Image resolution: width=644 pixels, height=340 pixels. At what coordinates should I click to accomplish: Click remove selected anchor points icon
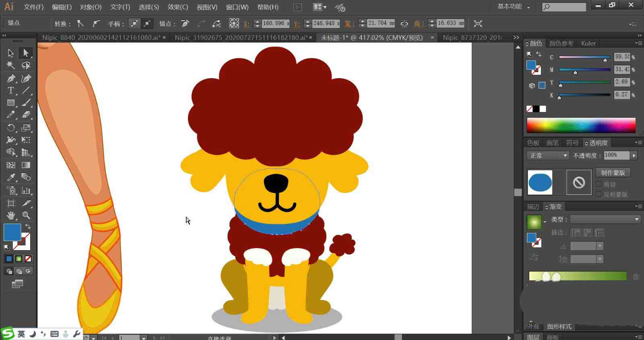pyautogui.click(x=186, y=23)
